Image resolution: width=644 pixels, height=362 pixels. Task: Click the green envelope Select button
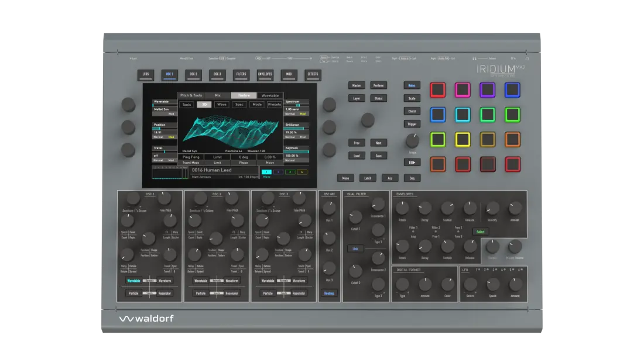pyautogui.click(x=480, y=232)
